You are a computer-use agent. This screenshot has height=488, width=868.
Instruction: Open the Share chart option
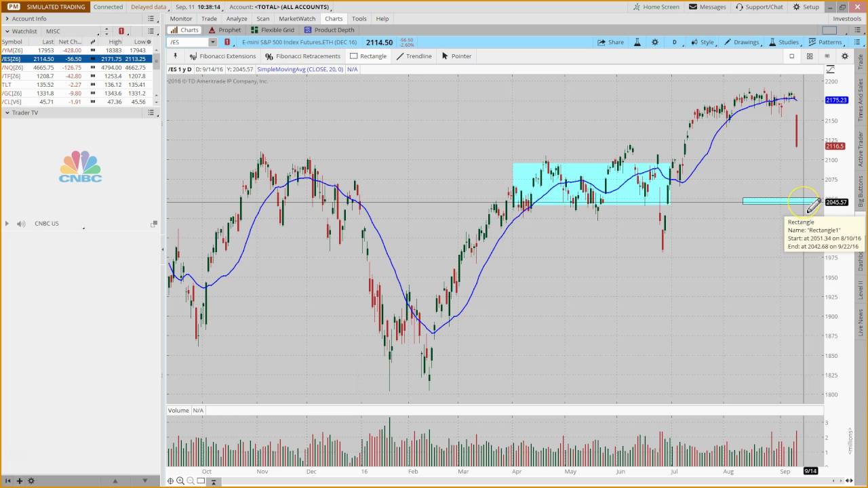pos(610,42)
